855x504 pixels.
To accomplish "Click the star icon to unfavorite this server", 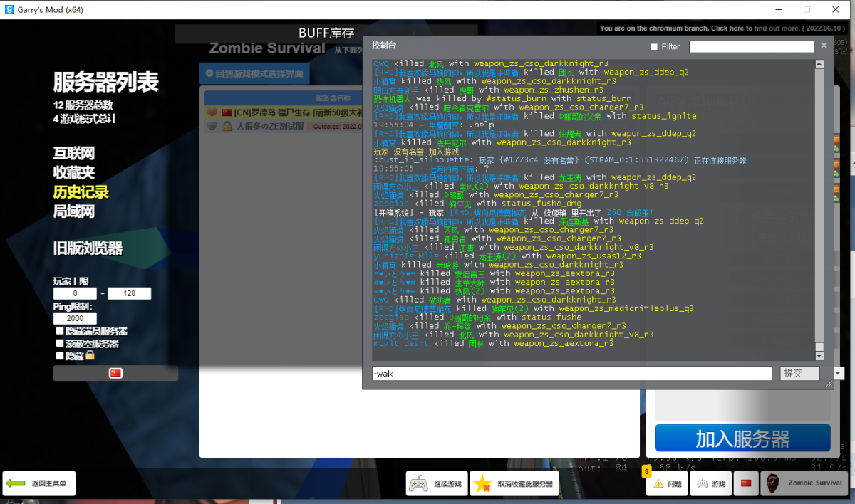I will pyautogui.click(x=482, y=483).
